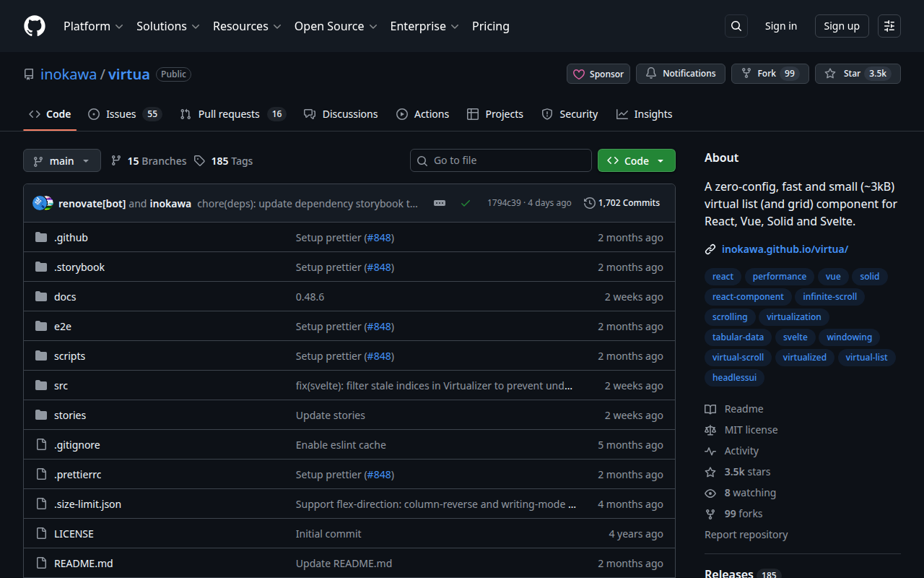This screenshot has height=578, width=924.
Task: Visit the inokawa.github.io/virtua link
Action: tap(785, 249)
